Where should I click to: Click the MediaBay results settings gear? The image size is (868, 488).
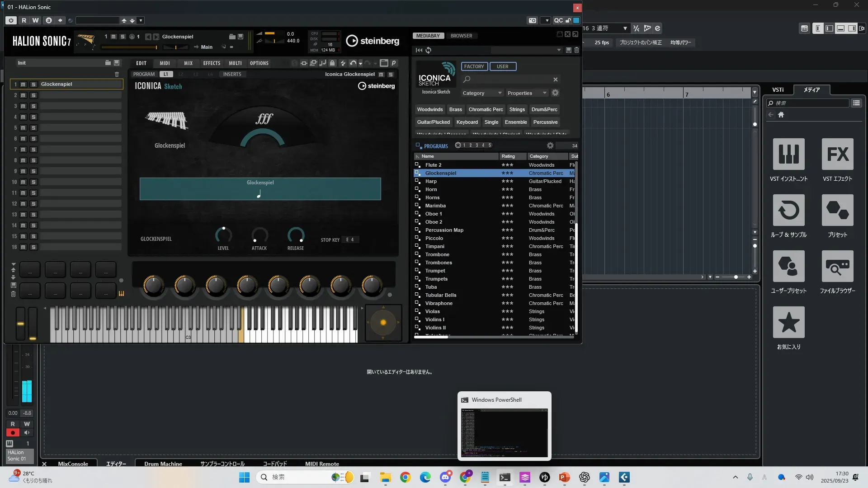click(x=550, y=145)
